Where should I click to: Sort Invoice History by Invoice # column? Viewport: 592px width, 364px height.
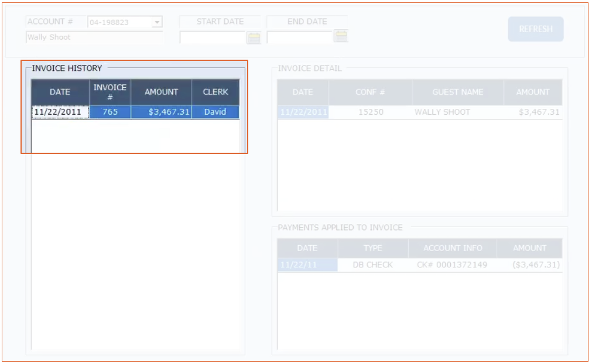click(110, 92)
